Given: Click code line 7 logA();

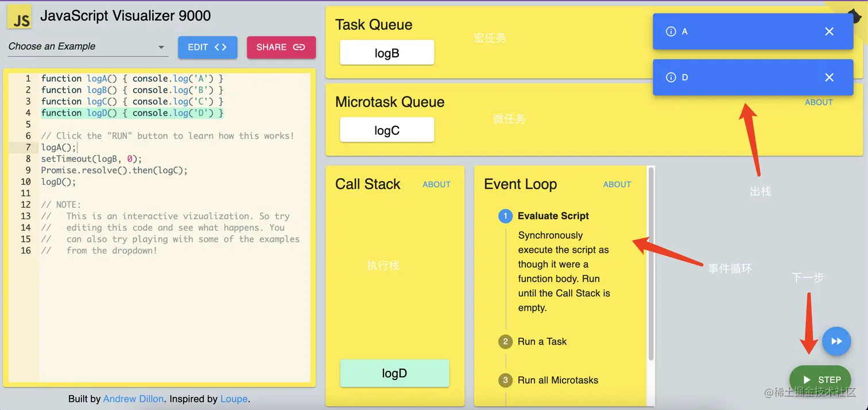Looking at the screenshot, I should 58,148.
